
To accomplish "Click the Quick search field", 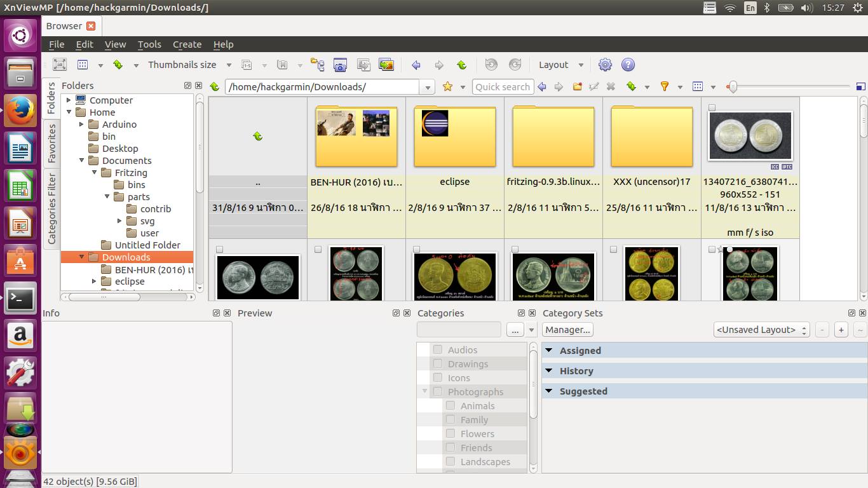I will click(x=503, y=87).
